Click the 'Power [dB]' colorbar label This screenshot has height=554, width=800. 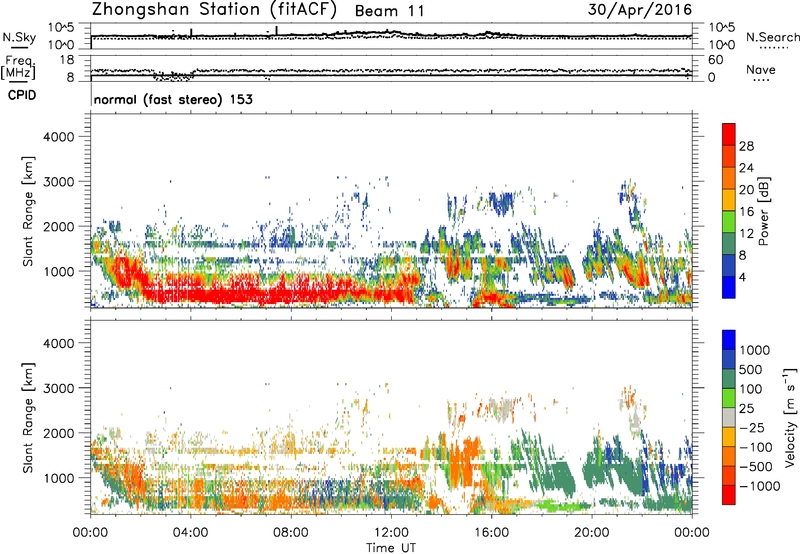point(763,211)
